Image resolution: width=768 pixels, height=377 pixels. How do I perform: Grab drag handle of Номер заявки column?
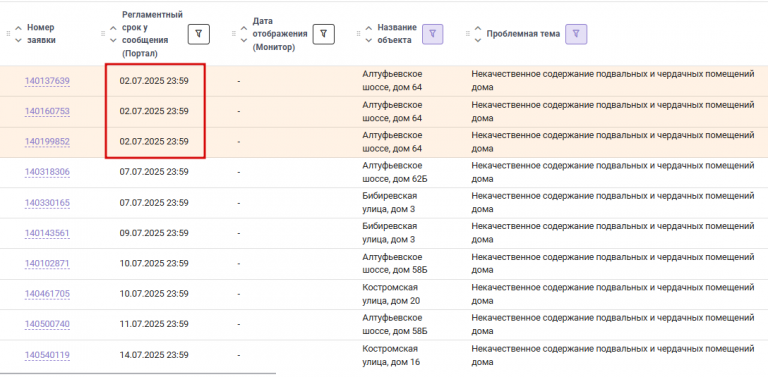pyautogui.click(x=8, y=34)
